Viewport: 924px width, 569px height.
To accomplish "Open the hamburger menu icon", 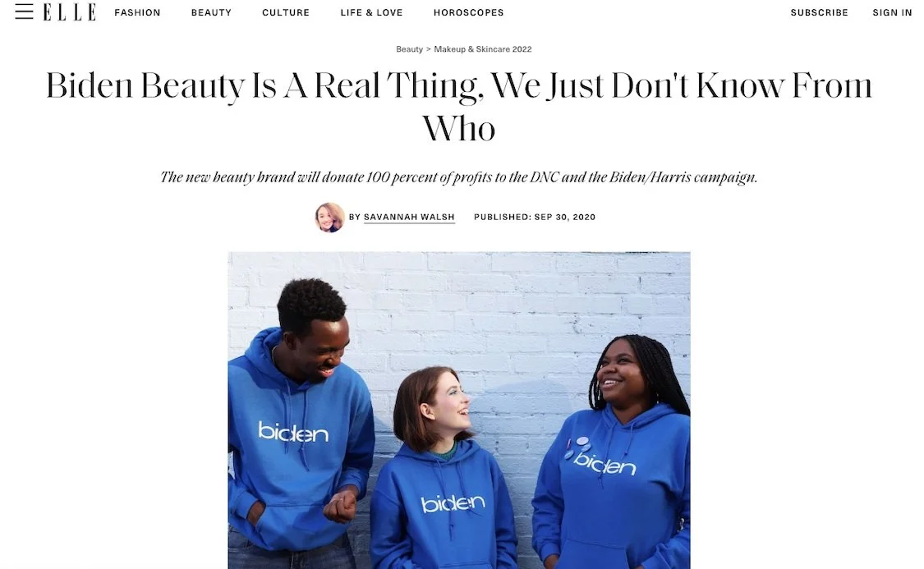I will click(24, 11).
